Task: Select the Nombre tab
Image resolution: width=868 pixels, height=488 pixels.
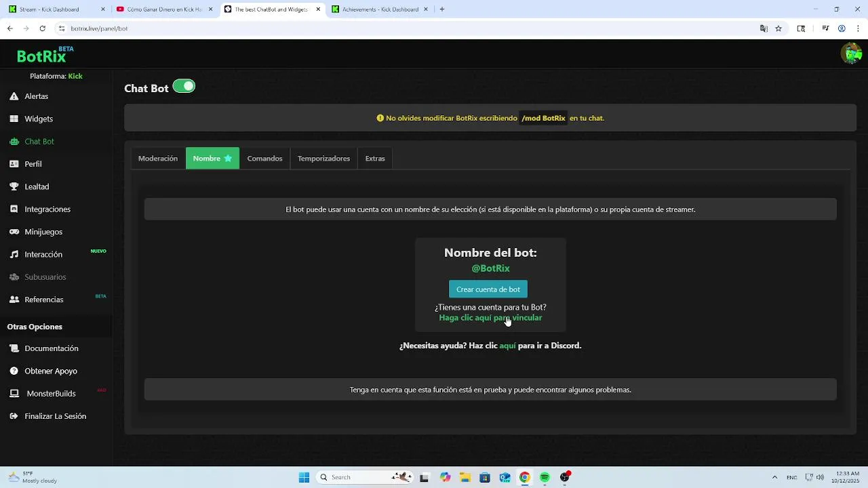Action: click(212, 159)
